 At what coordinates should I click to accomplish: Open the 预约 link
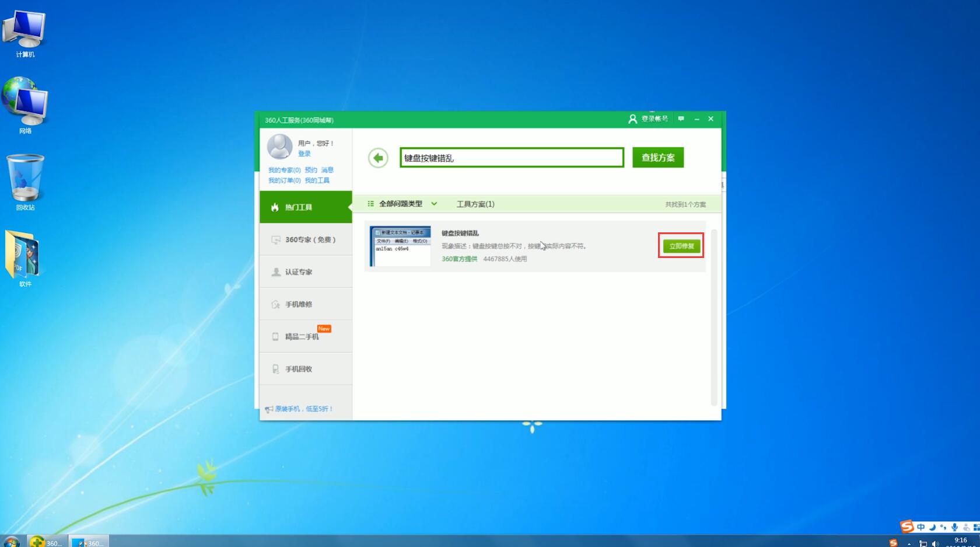(x=311, y=170)
